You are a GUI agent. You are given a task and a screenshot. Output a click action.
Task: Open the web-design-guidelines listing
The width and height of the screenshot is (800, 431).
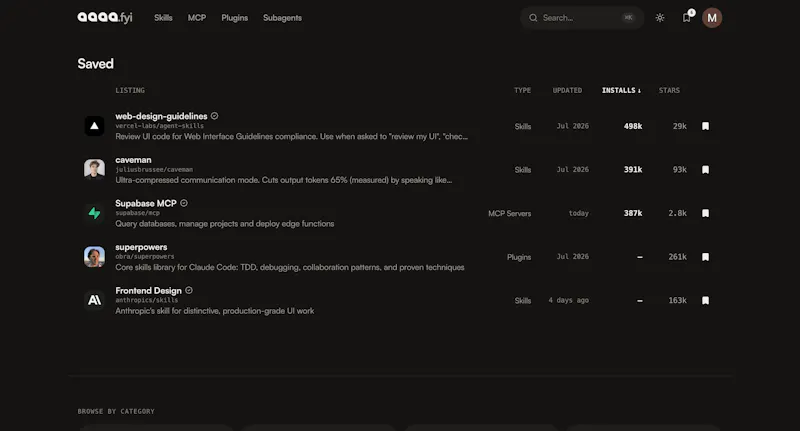click(x=161, y=116)
